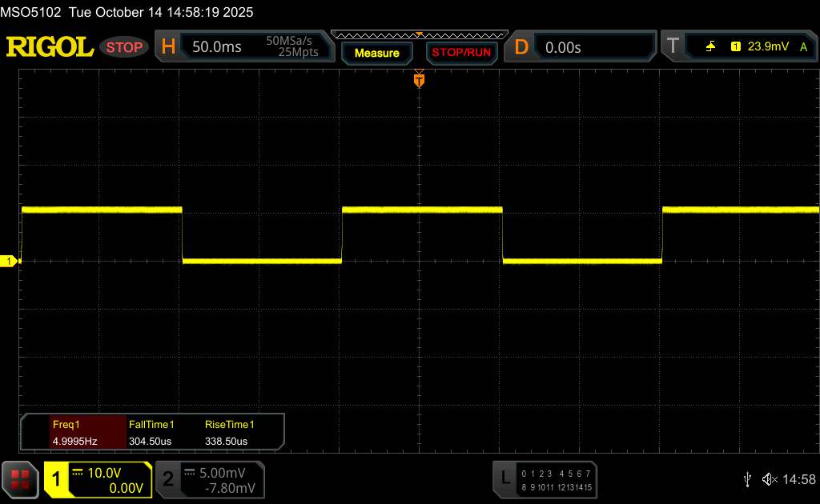Enable channel 2 with the 5.00mV label
This screenshot has width=820, height=504.
point(208,480)
